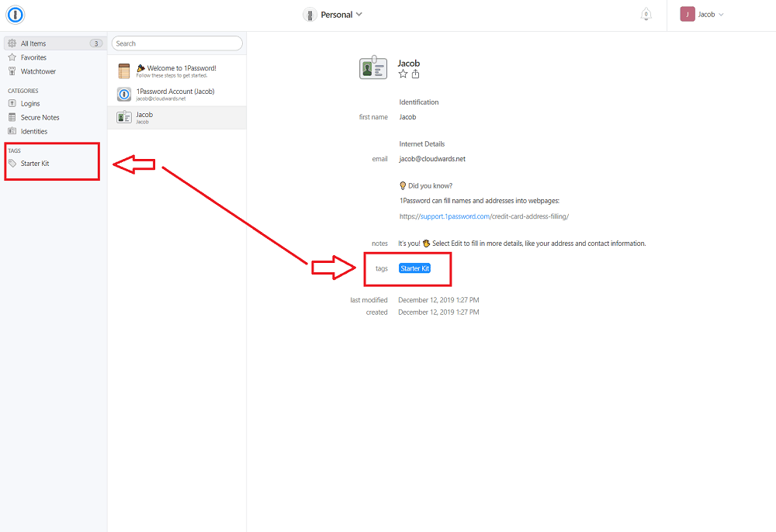Open the Jacob account menu top right

tap(702, 14)
